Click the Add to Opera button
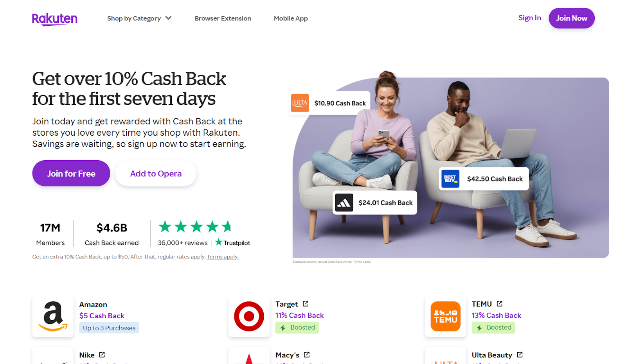This screenshot has width=626, height=364. (156, 173)
